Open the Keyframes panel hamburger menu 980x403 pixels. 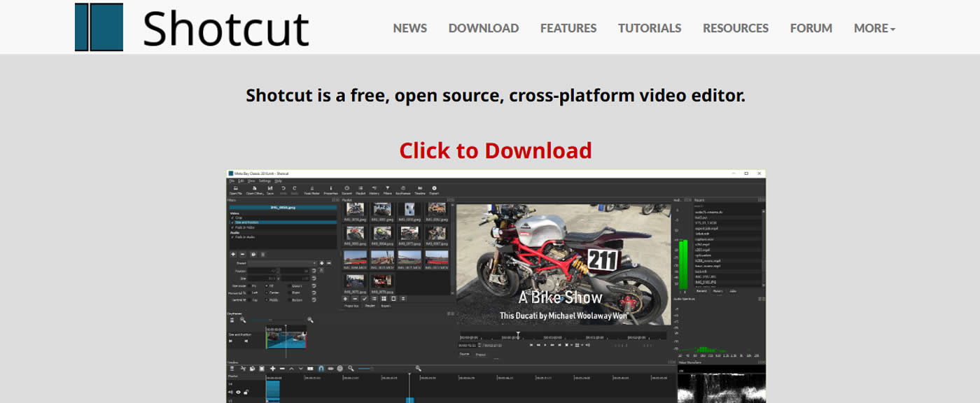(x=232, y=320)
